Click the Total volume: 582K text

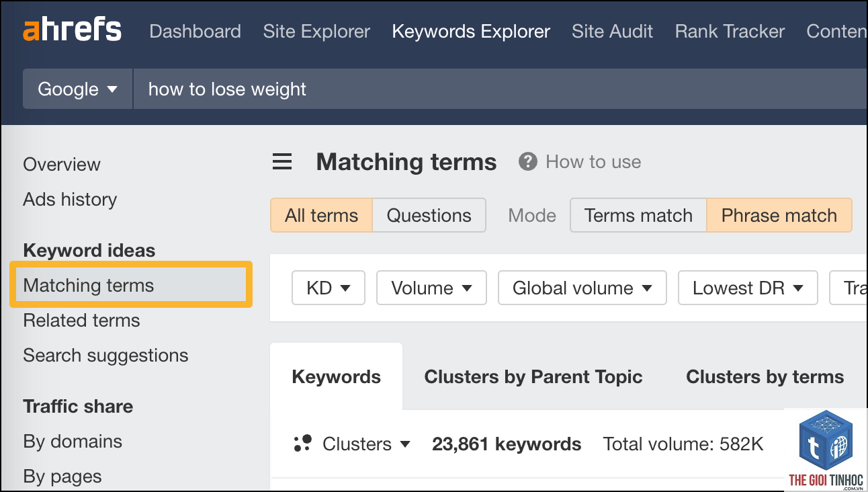coord(683,444)
